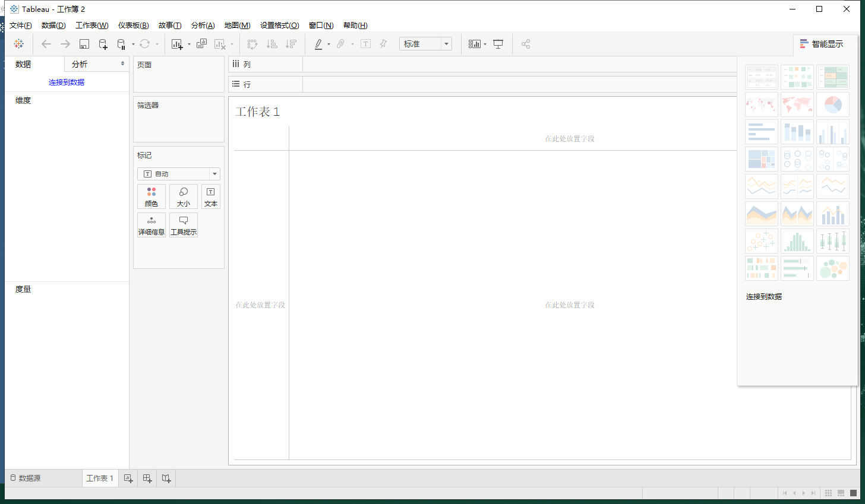Viewport: 865px width, 504px height.
Task: Click the New Data Source toolbar icon
Action: coord(104,44)
